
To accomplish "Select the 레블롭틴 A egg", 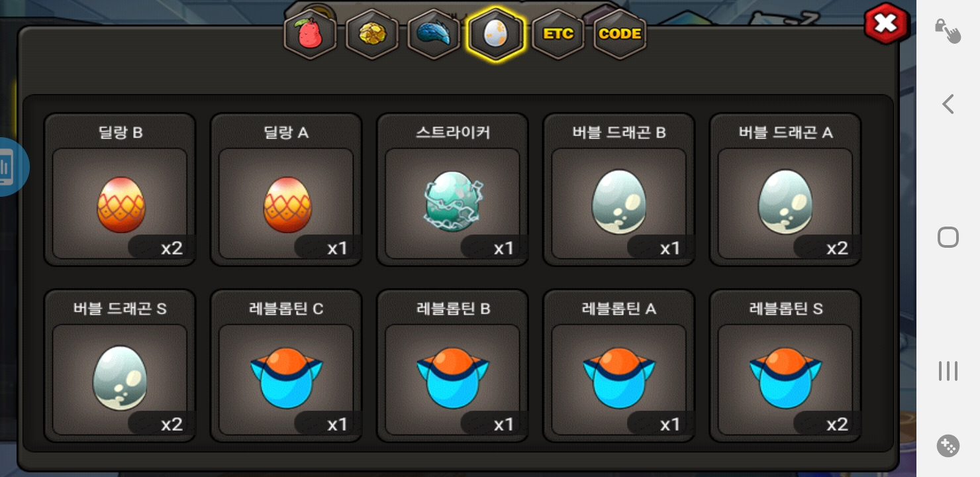I will tap(619, 366).
